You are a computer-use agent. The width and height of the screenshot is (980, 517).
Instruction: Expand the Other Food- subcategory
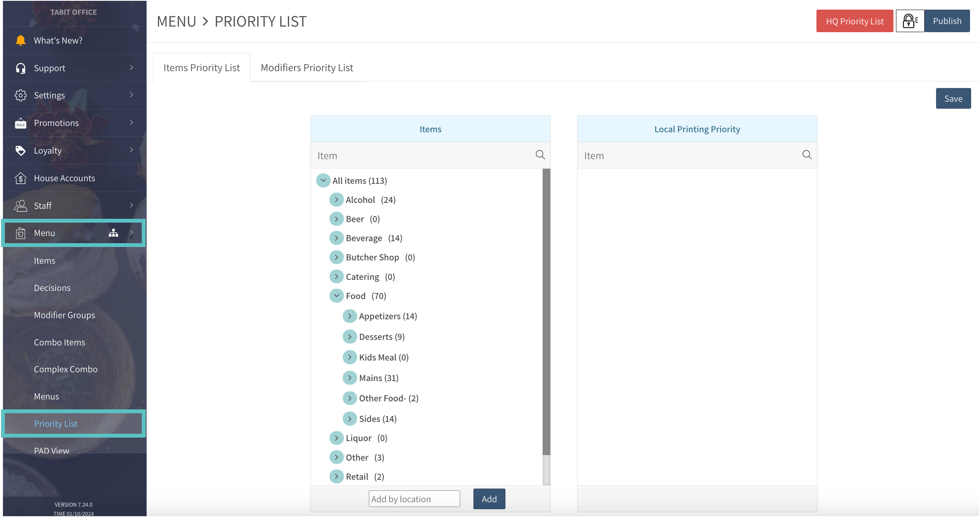(x=350, y=398)
